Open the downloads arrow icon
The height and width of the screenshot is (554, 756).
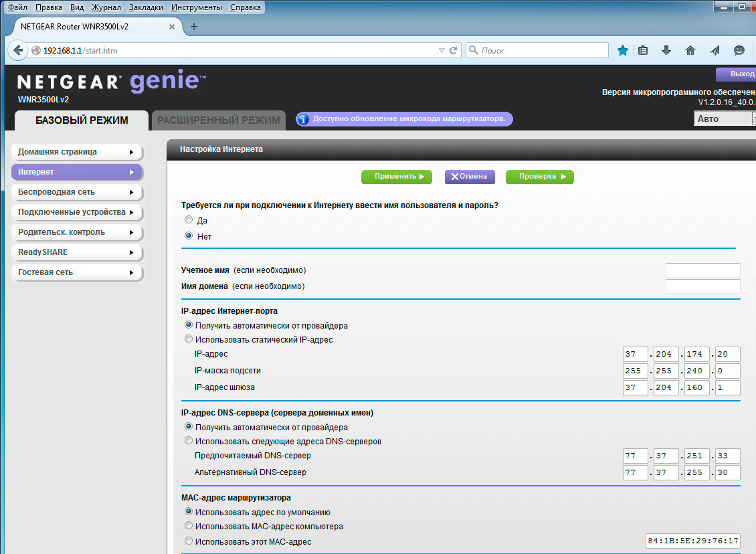666,50
